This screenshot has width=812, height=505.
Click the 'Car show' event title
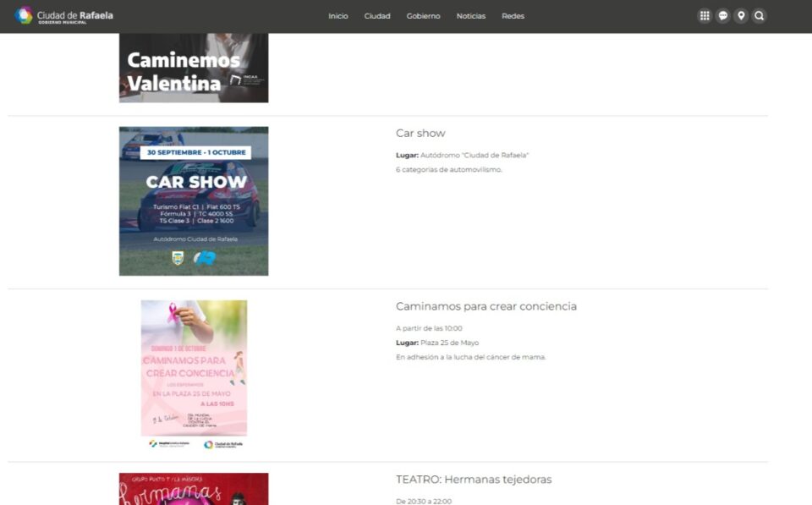(420, 134)
